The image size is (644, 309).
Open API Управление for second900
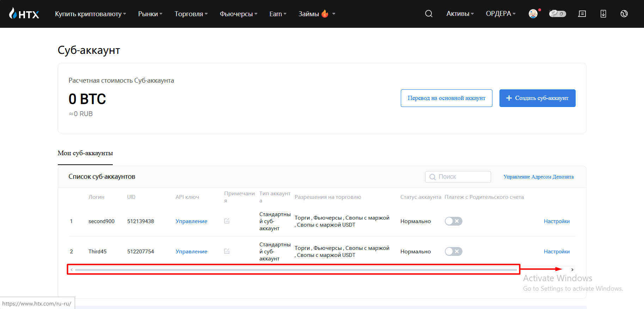coord(191,221)
